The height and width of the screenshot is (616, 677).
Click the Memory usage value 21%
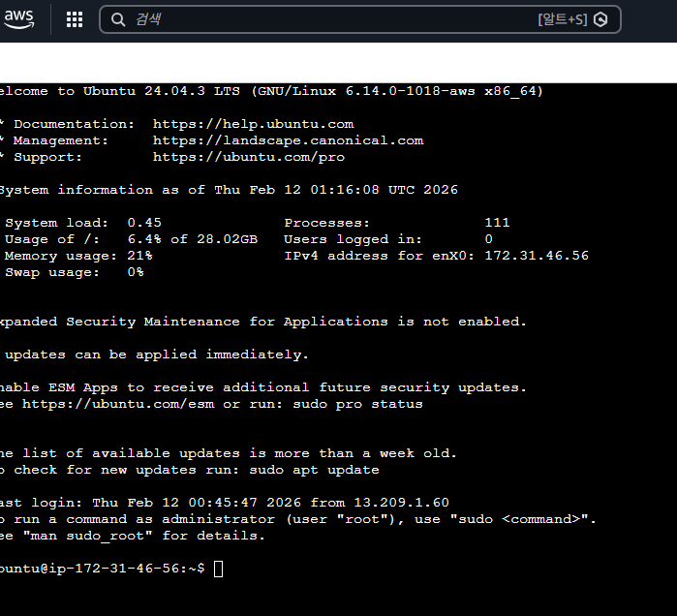(139, 256)
